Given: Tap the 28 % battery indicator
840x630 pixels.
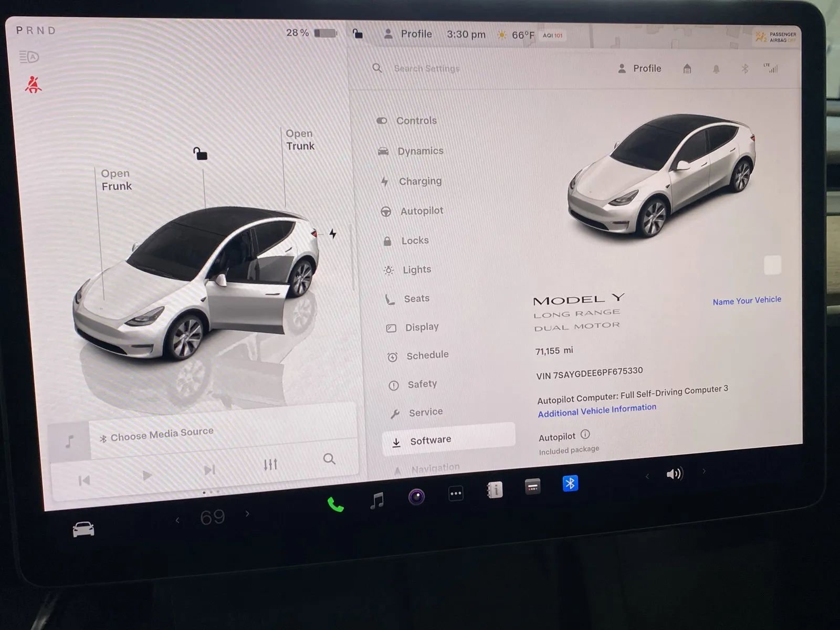Looking at the screenshot, I should (x=311, y=33).
